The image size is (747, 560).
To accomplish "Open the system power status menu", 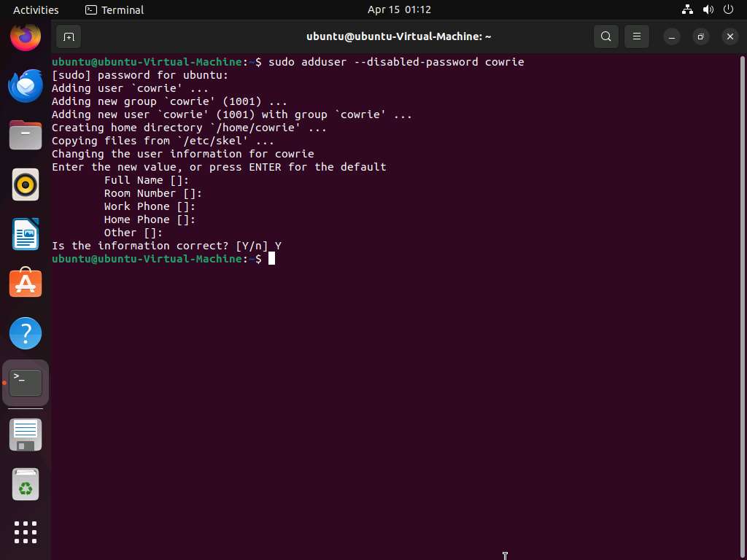I will (727, 9).
